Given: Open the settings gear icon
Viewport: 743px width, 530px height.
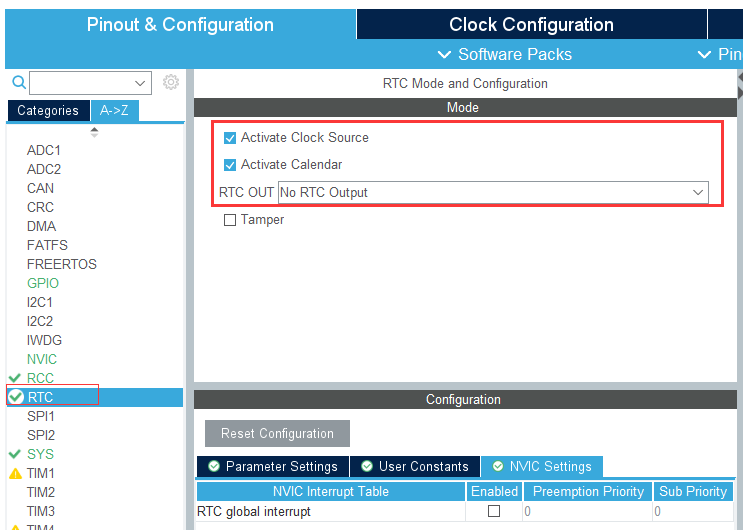Looking at the screenshot, I should (171, 82).
